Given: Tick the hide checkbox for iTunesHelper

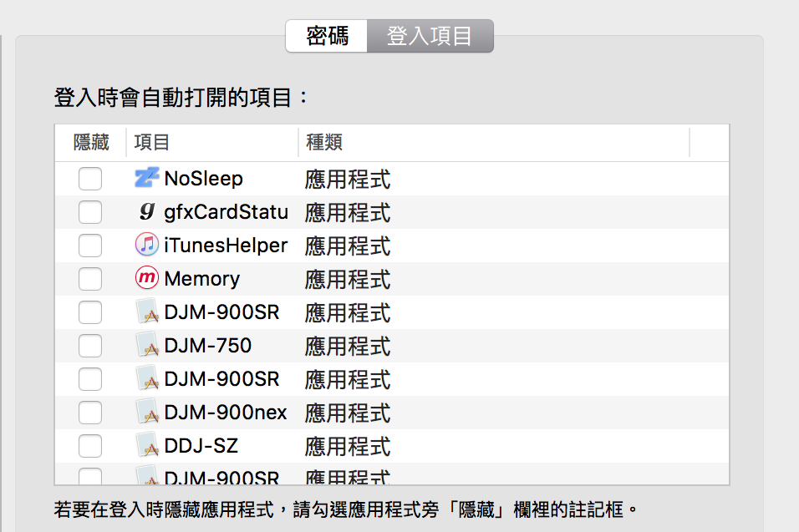Looking at the screenshot, I should [x=90, y=246].
